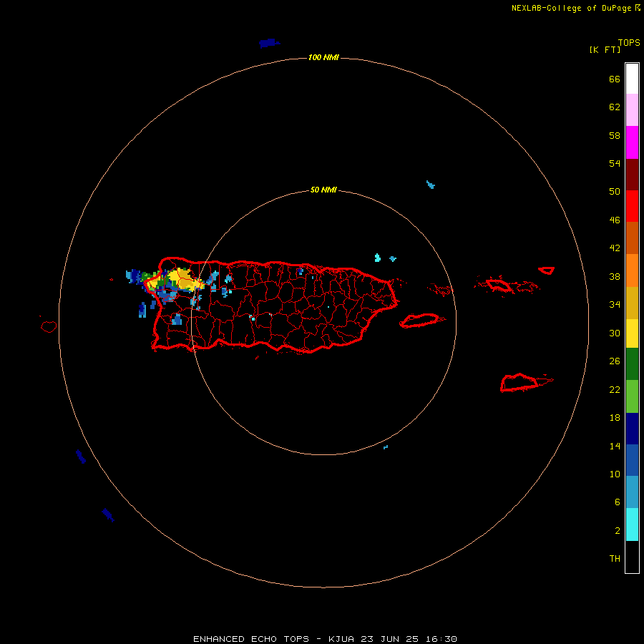The image size is (644, 644).
Task: Click the yellow echo over northwest Puerto Rico
Action: point(184,279)
